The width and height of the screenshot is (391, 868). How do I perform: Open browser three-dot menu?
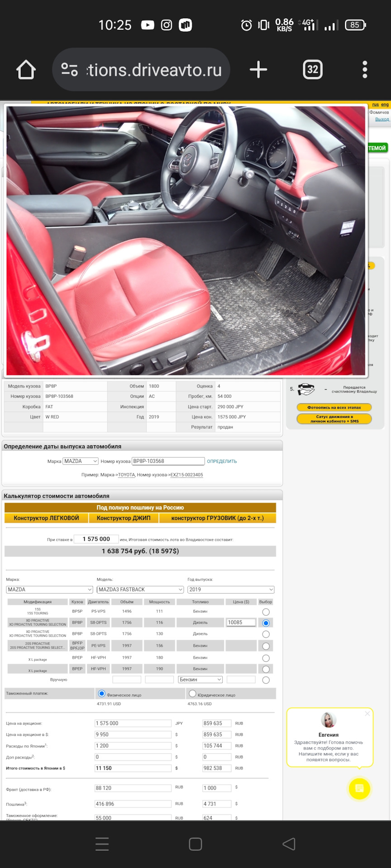(x=365, y=70)
